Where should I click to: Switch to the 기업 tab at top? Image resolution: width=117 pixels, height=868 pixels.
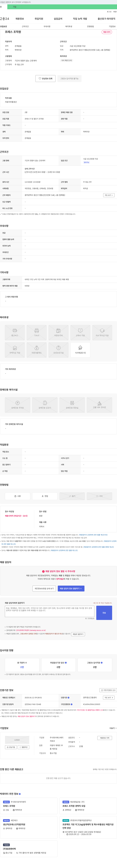(15, 7)
